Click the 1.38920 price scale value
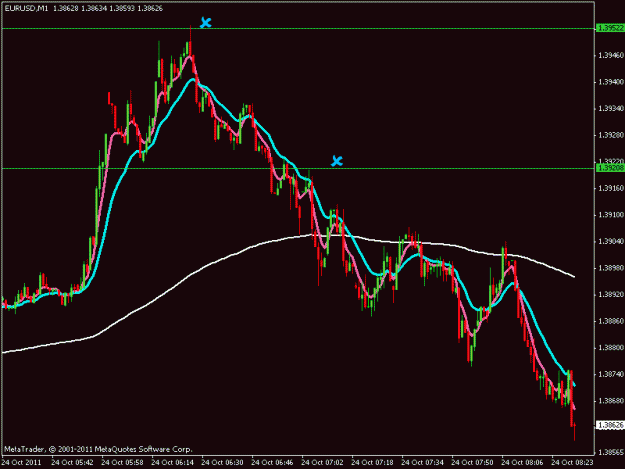Image resolution: width=625 pixels, height=469 pixels. pyautogui.click(x=611, y=294)
